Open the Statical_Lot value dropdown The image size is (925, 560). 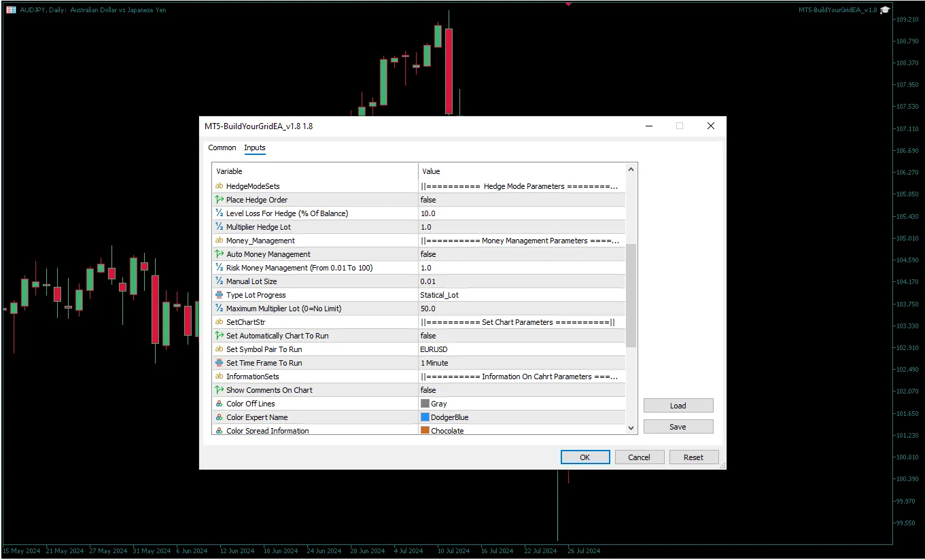pos(521,295)
